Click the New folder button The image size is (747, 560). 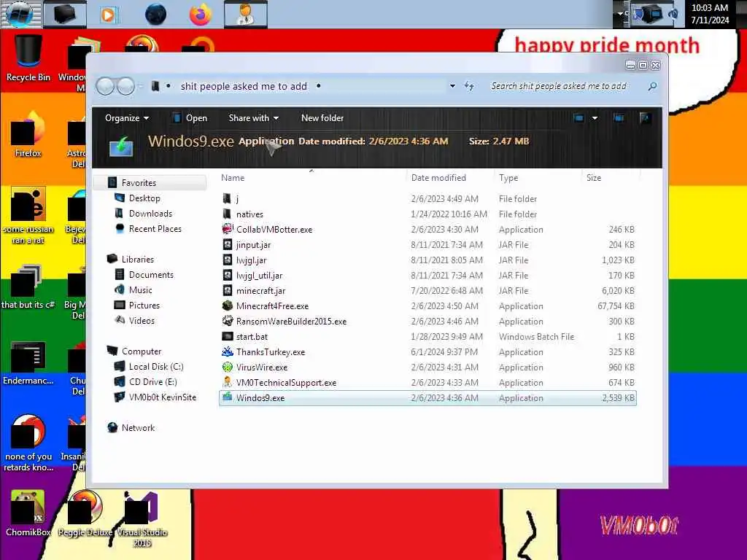322,117
